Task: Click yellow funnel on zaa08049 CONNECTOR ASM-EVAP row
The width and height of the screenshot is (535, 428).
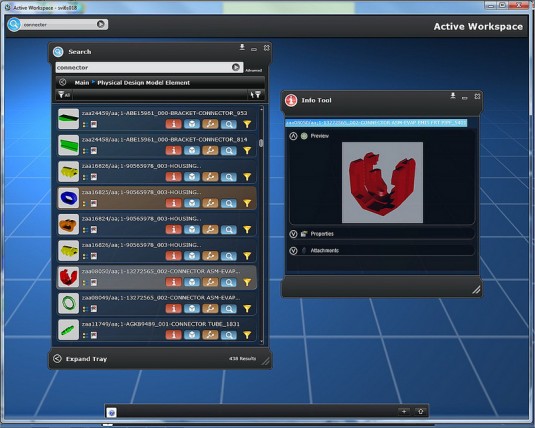Action: (x=247, y=309)
